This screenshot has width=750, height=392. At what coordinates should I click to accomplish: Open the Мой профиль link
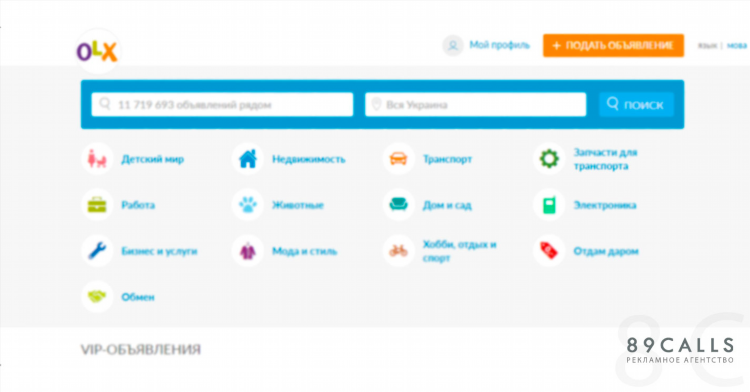point(499,45)
